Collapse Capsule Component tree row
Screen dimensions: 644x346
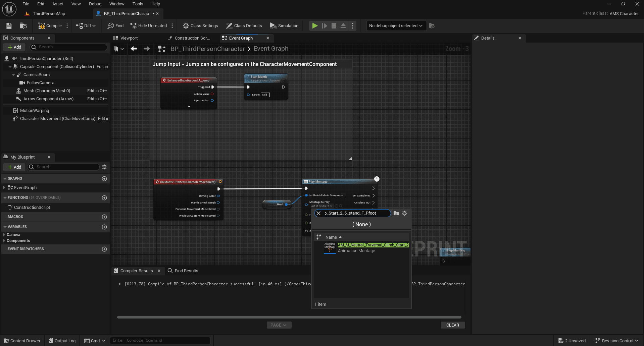pos(10,67)
